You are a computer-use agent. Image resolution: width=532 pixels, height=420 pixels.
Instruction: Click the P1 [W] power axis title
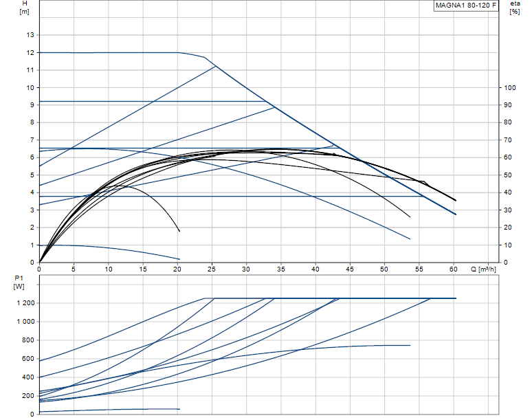(19, 282)
